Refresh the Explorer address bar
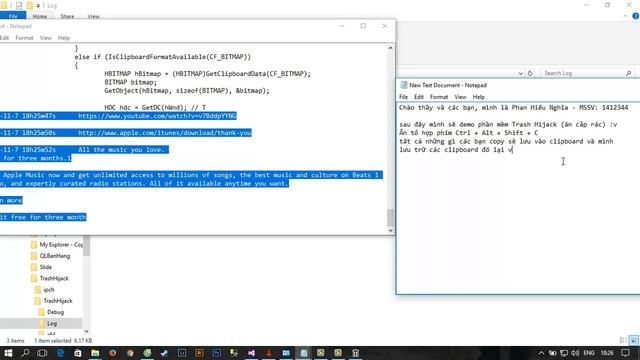 coord(530,73)
